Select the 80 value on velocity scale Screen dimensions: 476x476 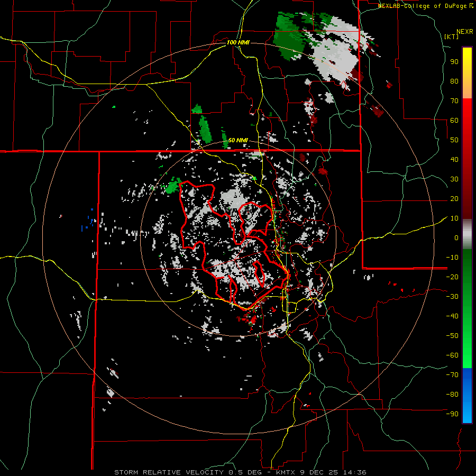(454, 81)
